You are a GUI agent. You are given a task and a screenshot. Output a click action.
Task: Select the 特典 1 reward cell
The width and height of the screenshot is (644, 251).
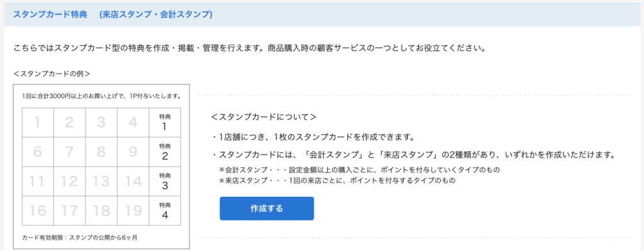coord(165,123)
